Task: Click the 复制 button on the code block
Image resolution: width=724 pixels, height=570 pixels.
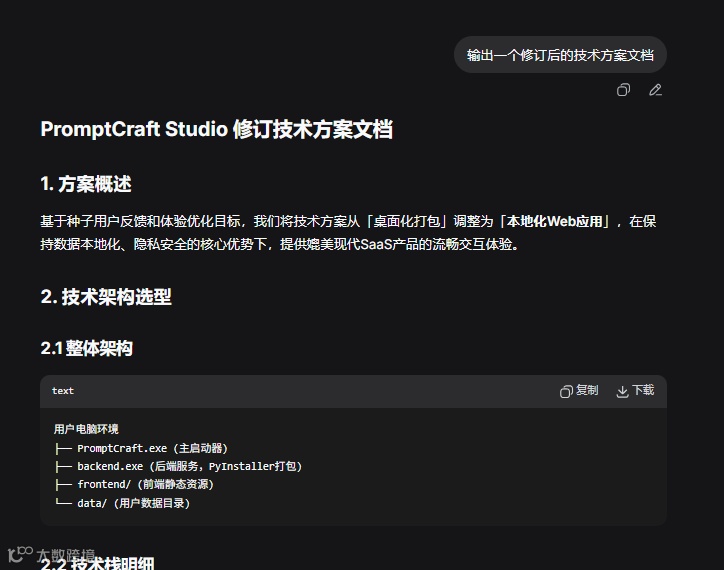Action: point(579,391)
